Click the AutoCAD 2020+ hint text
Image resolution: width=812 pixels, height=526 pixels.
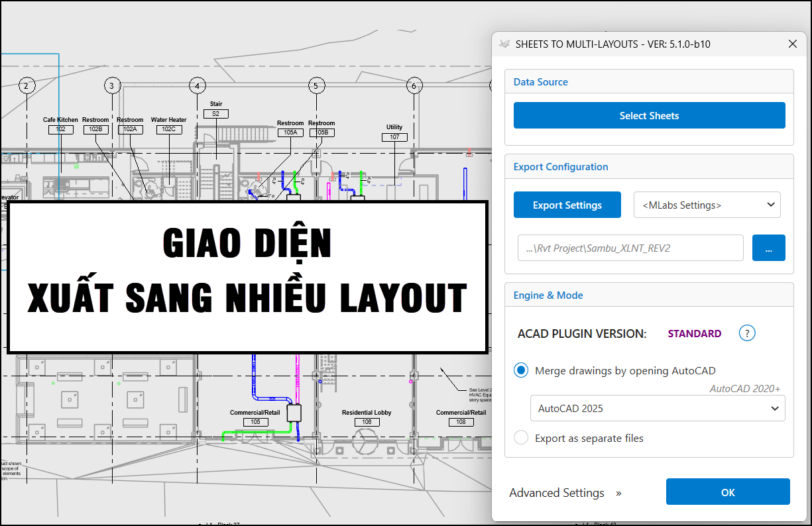pos(744,388)
